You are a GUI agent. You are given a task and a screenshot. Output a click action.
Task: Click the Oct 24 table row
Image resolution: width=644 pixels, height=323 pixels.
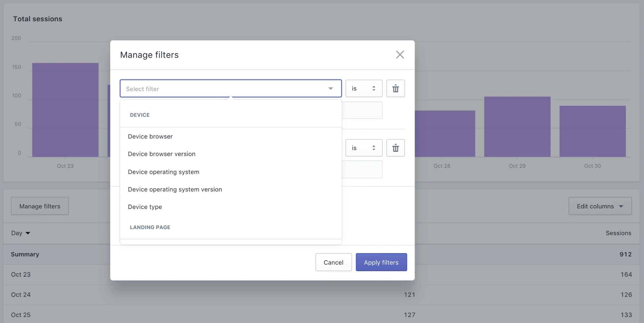pos(21,295)
